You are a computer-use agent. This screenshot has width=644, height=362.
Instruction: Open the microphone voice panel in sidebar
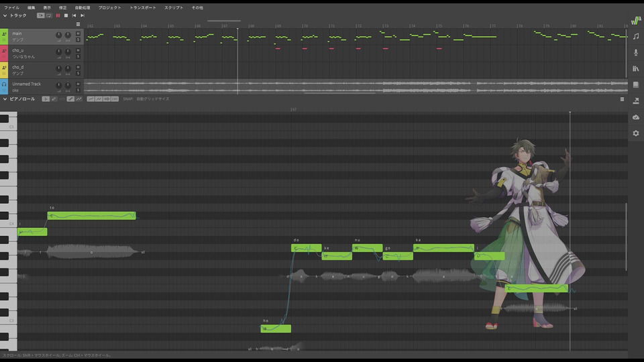click(x=636, y=52)
